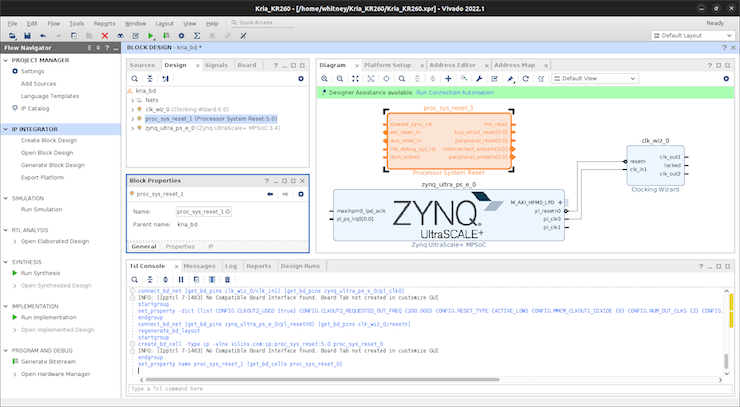Click the Generate Bitstream toolbar icon
This screenshot has height=407, width=740.
(x=166, y=36)
